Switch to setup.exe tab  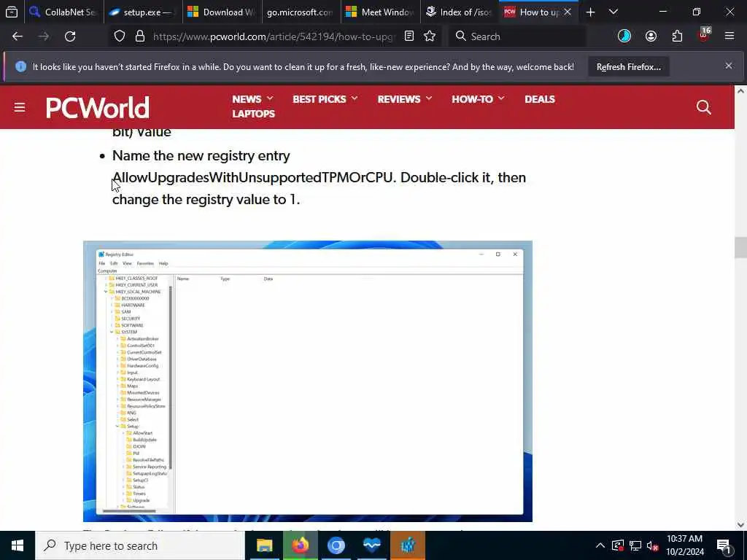(x=142, y=12)
